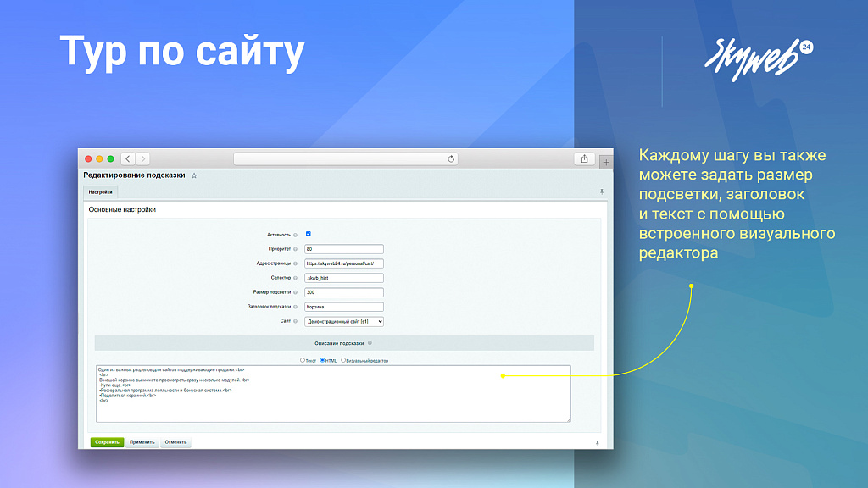Toggle the 'Активность' checkbox
The width and height of the screenshot is (868, 488).
coord(308,232)
